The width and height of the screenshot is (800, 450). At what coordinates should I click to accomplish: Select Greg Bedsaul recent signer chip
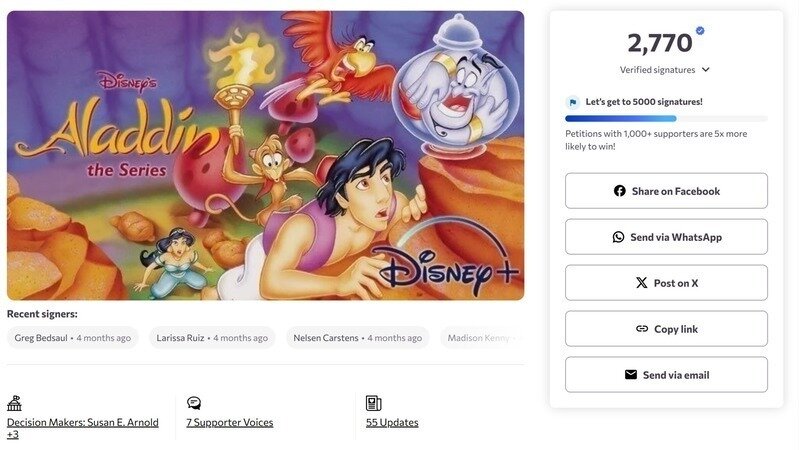point(72,338)
